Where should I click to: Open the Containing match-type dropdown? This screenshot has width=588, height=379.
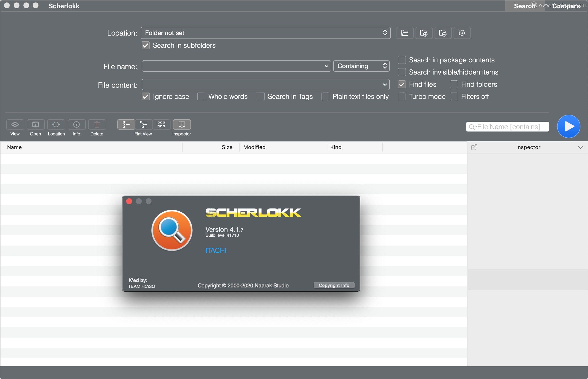point(361,66)
